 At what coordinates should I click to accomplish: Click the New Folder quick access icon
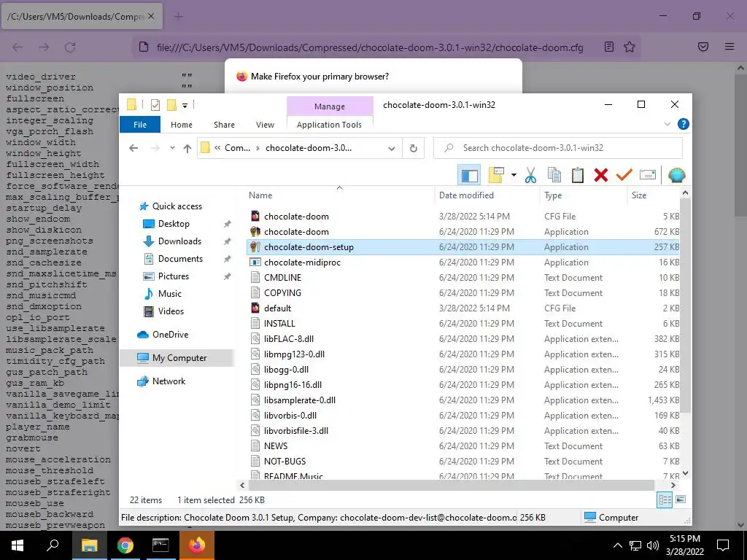tap(171, 105)
